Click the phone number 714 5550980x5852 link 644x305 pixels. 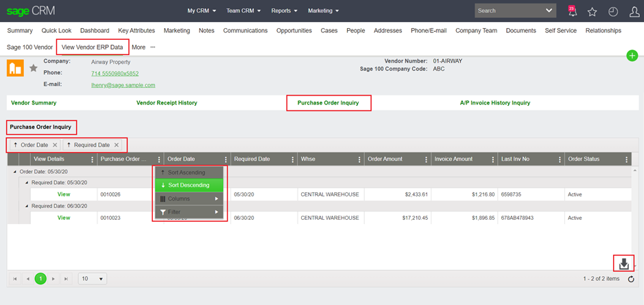[x=115, y=74]
